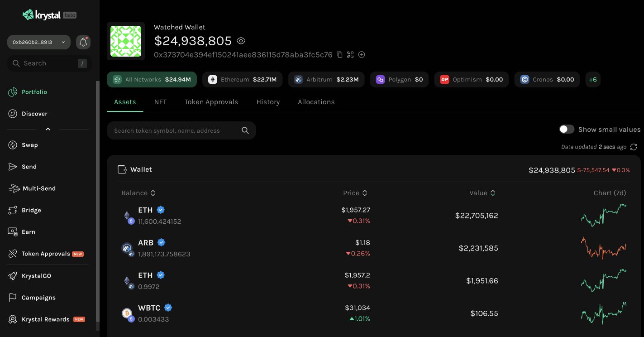The image size is (644, 337).
Task: Click the ETH balance 11,600.424152
Action: (159, 221)
